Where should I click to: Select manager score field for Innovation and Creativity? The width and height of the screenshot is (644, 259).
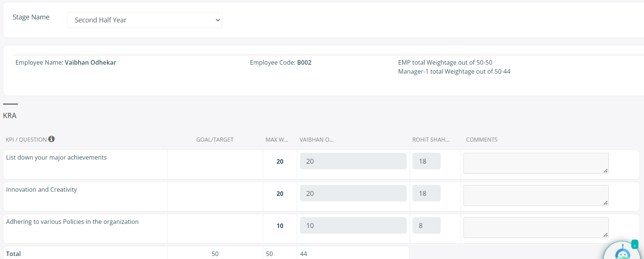[x=426, y=194]
